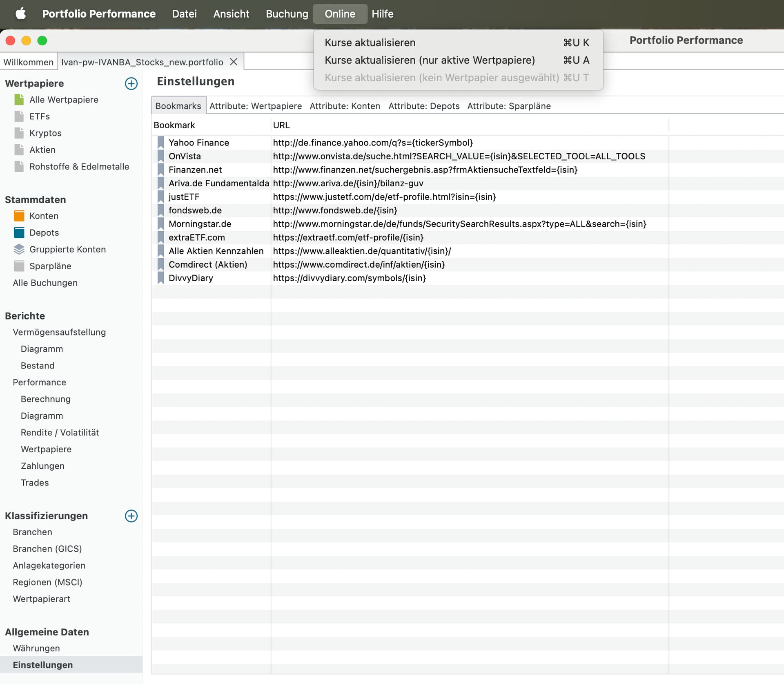Click the Aktien file icon in sidebar
This screenshot has width=784, height=684.
pyautogui.click(x=19, y=150)
